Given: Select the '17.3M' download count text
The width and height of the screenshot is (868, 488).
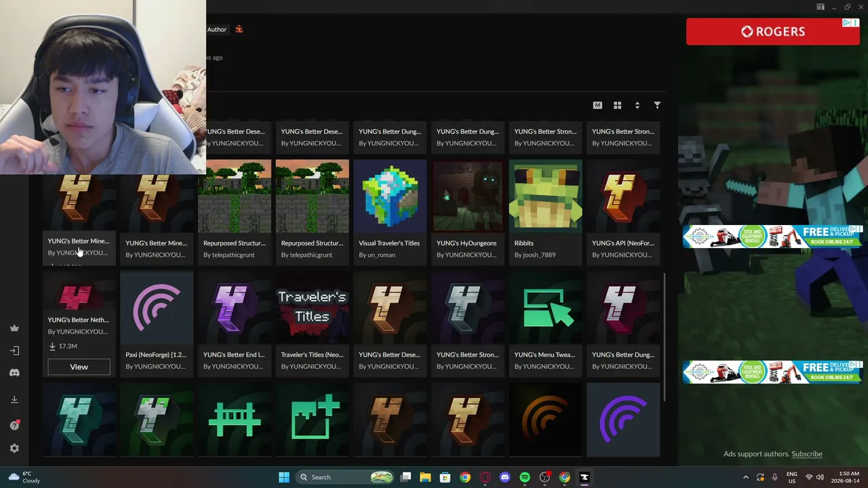Looking at the screenshot, I should 68,346.
